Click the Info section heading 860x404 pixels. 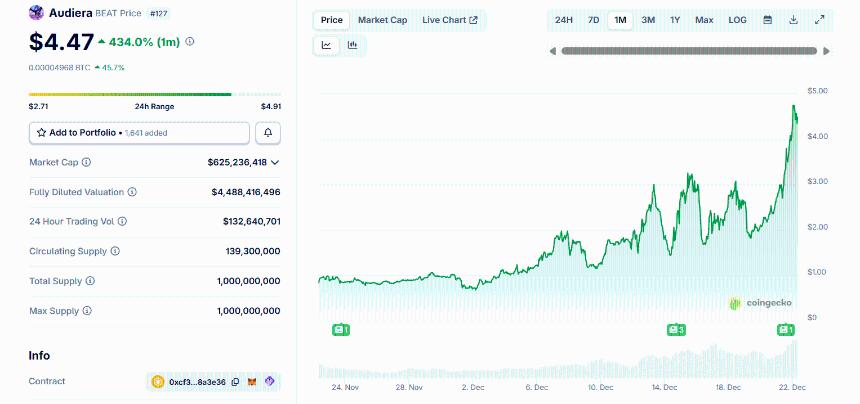(x=39, y=355)
